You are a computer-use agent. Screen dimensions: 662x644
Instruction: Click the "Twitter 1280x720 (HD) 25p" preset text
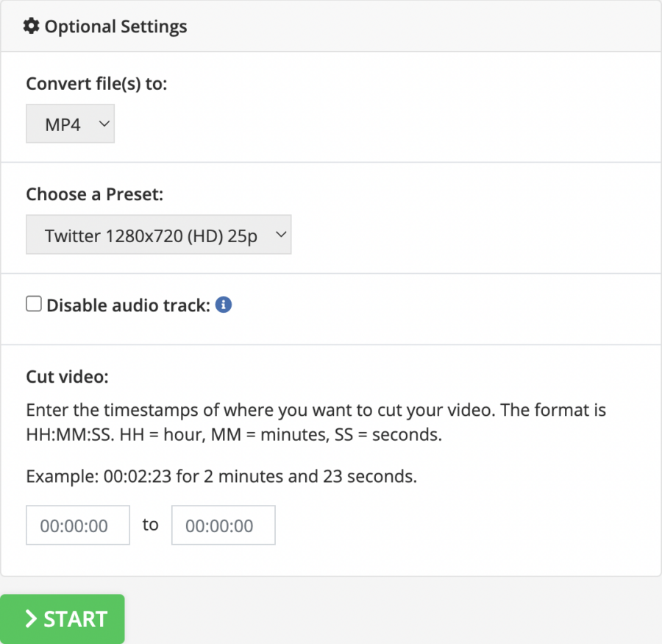click(x=151, y=236)
